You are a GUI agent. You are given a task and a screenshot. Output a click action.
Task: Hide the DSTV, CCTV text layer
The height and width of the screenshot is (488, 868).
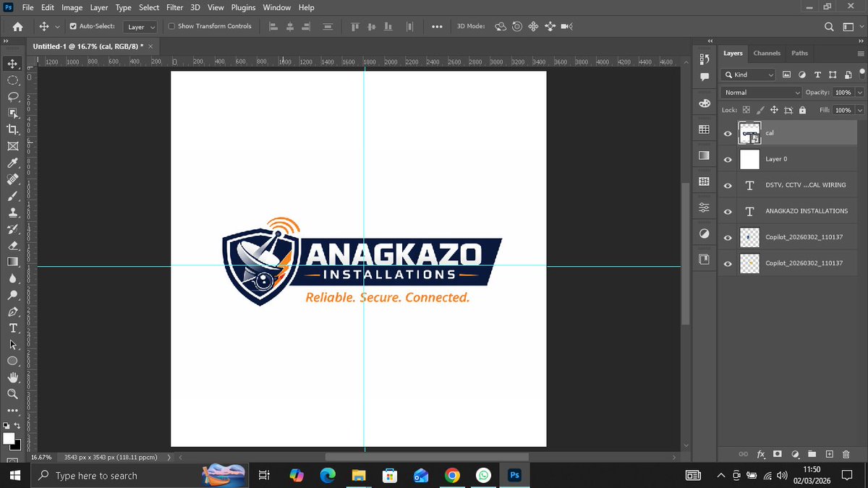[728, 185]
